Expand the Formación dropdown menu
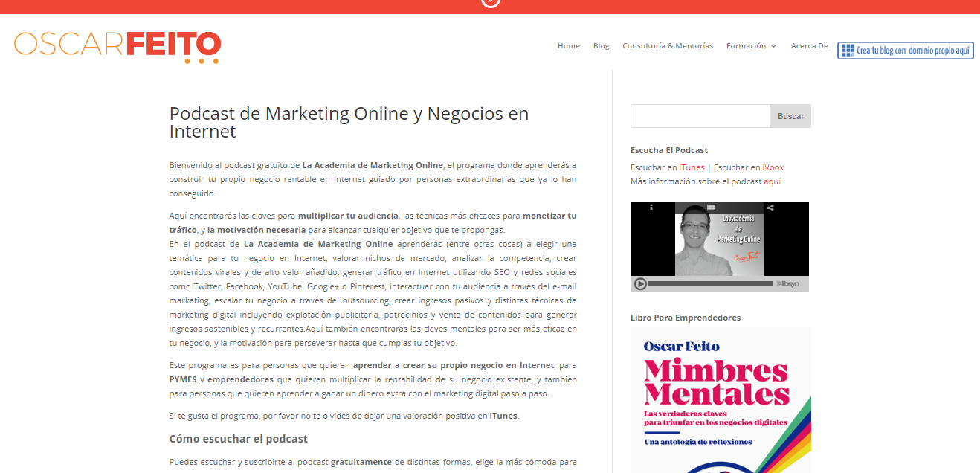Viewport: 980px width, 473px height. [x=751, y=46]
